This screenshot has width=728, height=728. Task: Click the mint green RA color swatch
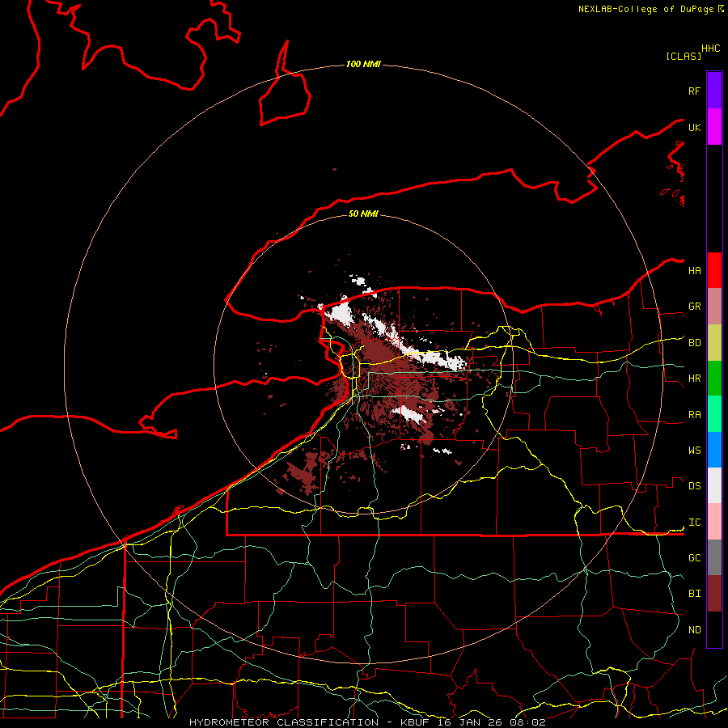tap(714, 414)
